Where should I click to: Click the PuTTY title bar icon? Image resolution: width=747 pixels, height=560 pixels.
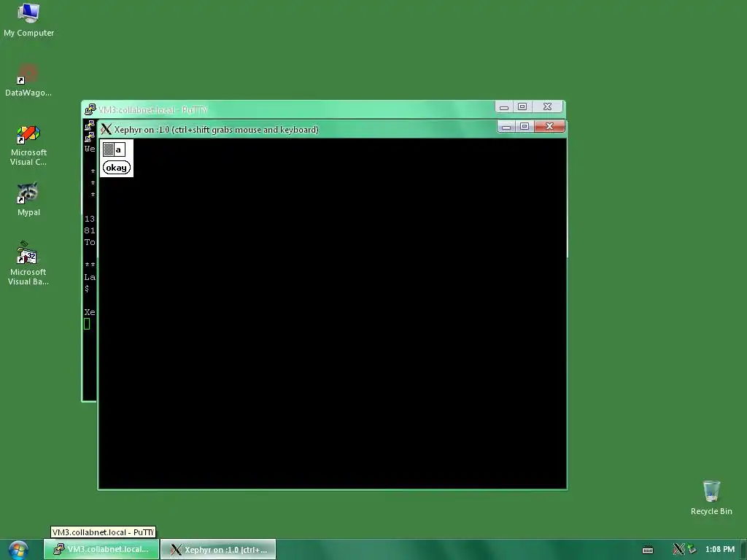90,109
